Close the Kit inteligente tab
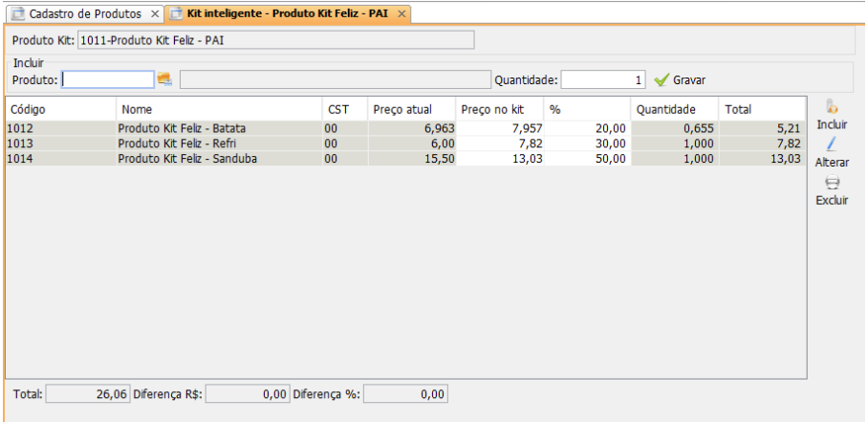Screen dimensions: 868x422 [401, 14]
